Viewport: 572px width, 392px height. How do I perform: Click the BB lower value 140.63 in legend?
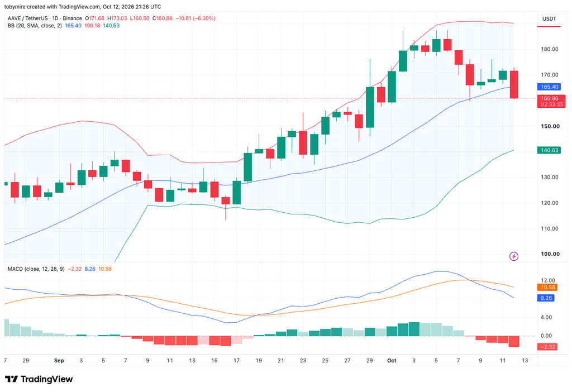(x=111, y=26)
